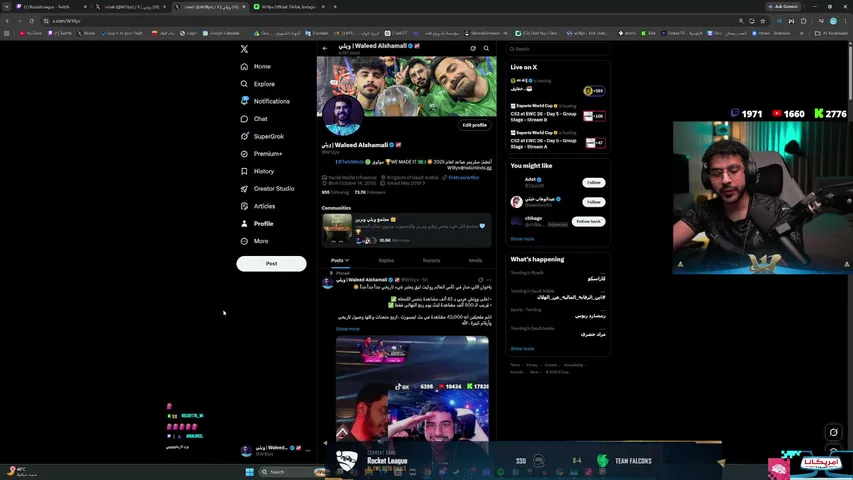Click the browser back arrow

pos(8,21)
